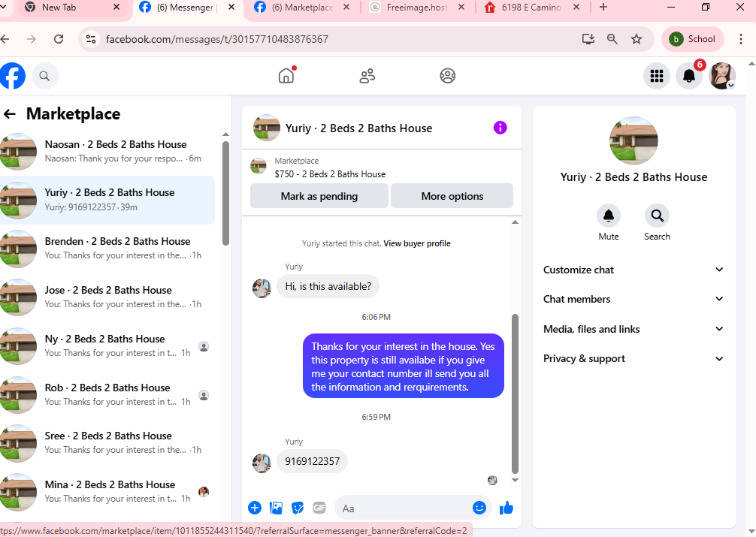Open tab search dropdown arrow

click(2, 8)
